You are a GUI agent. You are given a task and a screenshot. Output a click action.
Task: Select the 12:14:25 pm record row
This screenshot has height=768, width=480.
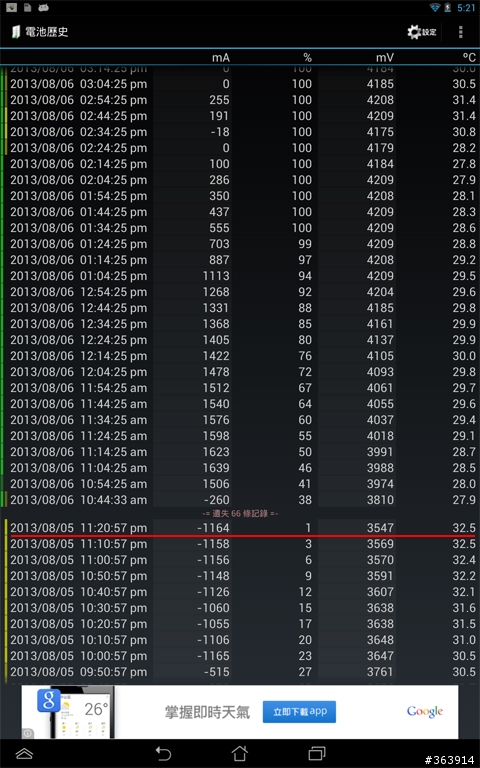tap(240, 356)
